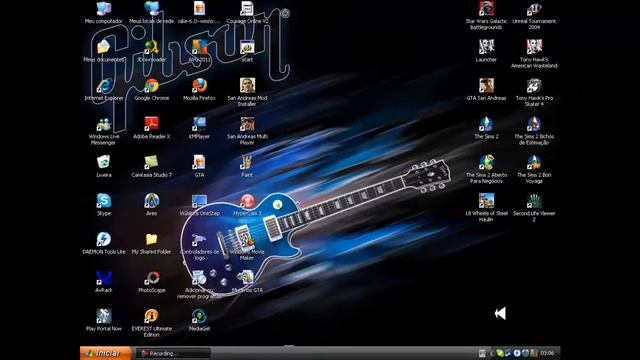Select the Recording taskbar item
640x360 pixels.
coord(173,353)
